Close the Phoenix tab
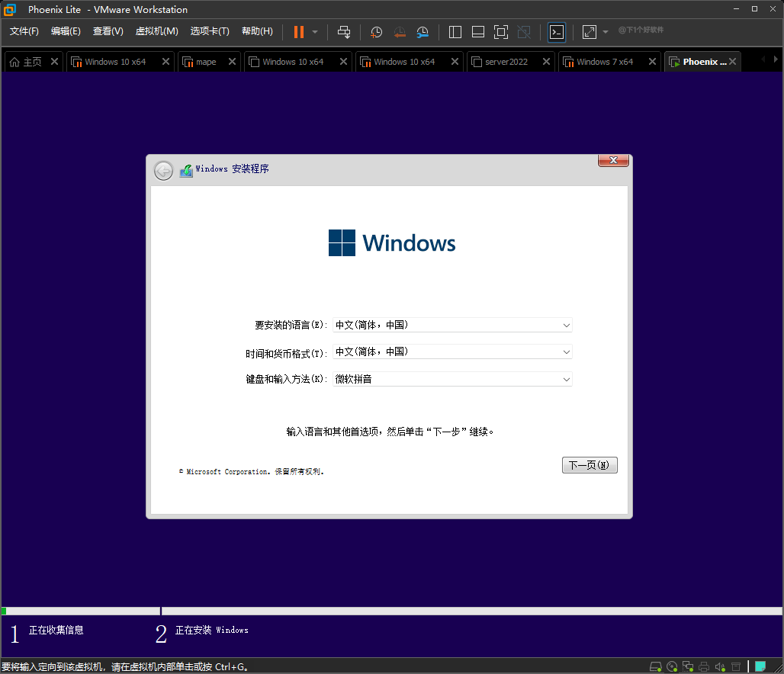The width and height of the screenshot is (784, 674). pos(732,62)
